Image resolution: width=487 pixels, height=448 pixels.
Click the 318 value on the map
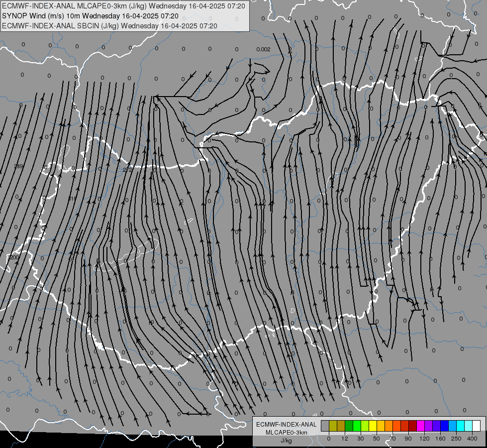pyautogui.click(x=72, y=198)
